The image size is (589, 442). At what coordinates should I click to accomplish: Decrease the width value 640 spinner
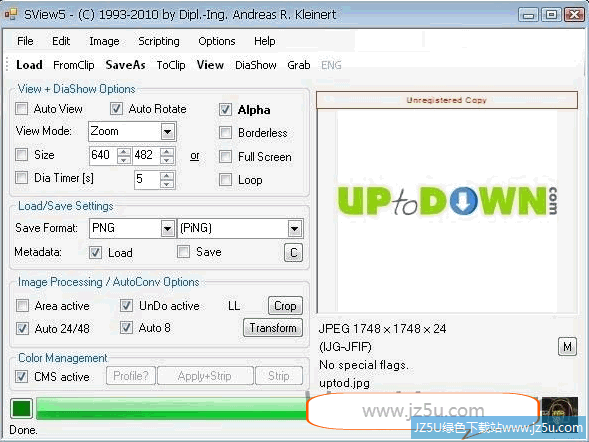(124, 160)
